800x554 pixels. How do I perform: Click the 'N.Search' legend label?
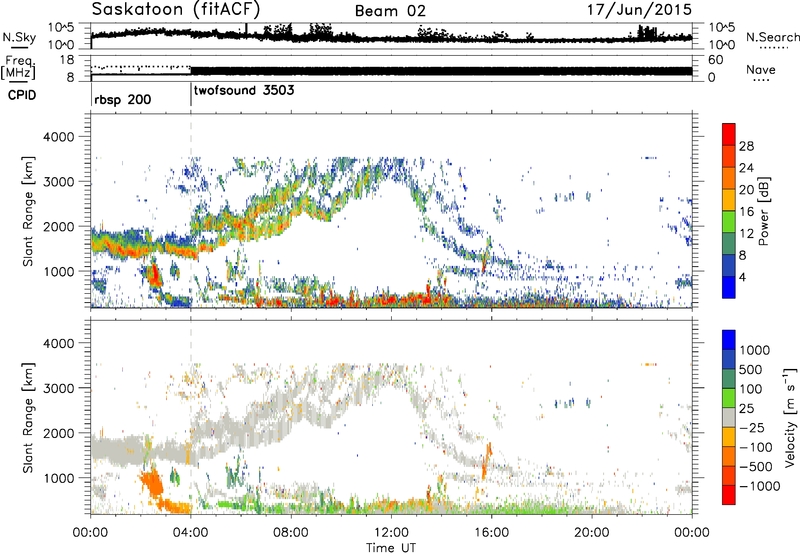click(x=772, y=37)
